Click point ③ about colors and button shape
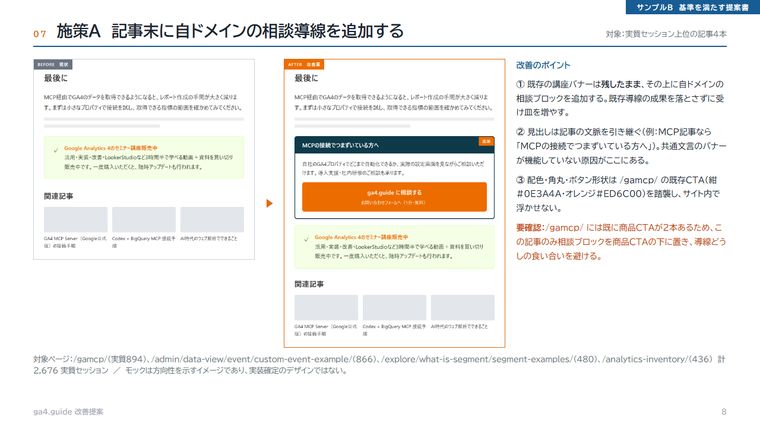Viewport: 760px width, 428px height. (x=618, y=194)
